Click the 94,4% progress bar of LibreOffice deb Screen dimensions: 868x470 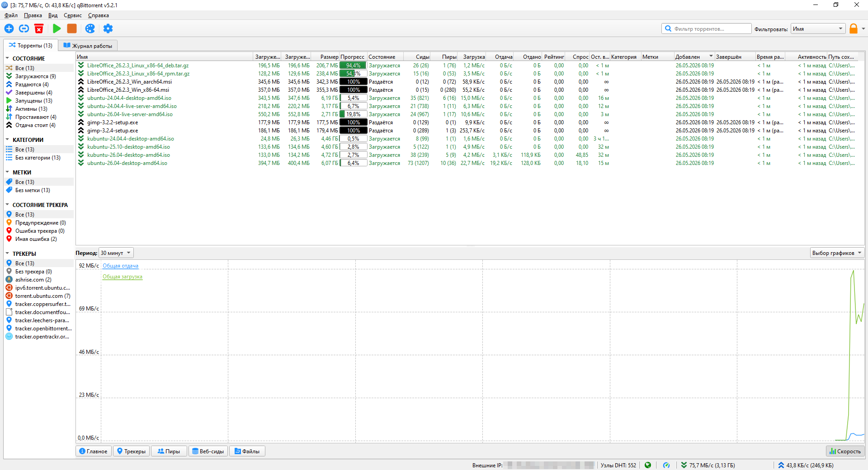(353, 66)
